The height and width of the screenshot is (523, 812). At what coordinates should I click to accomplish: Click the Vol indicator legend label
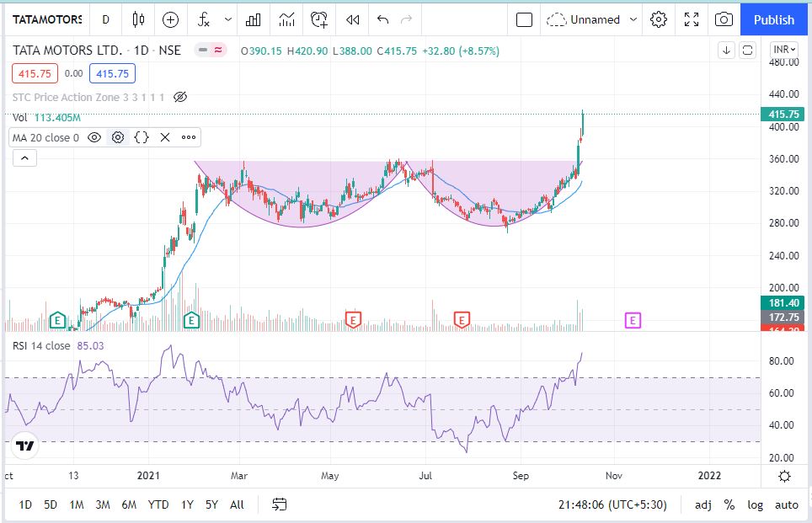19,118
